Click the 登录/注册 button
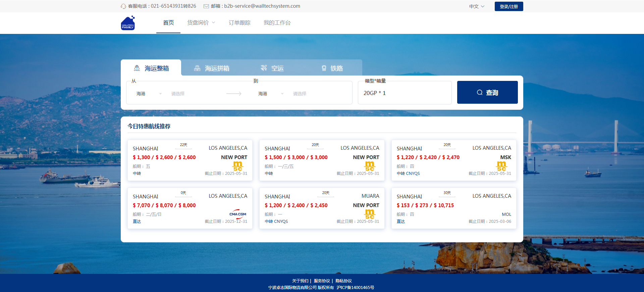The height and width of the screenshot is (292, 644). coord(508,6)
